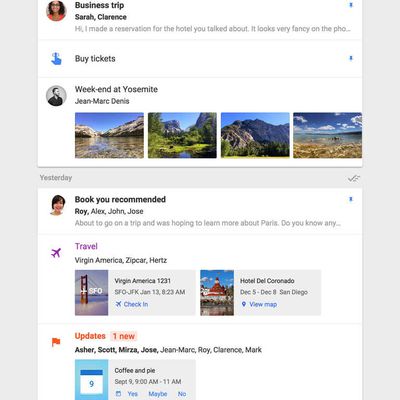The width and height of the screenshot is (400, 400).
Task: Click the Hotel Del Coronado photo
Action: [x=217, y=292]
